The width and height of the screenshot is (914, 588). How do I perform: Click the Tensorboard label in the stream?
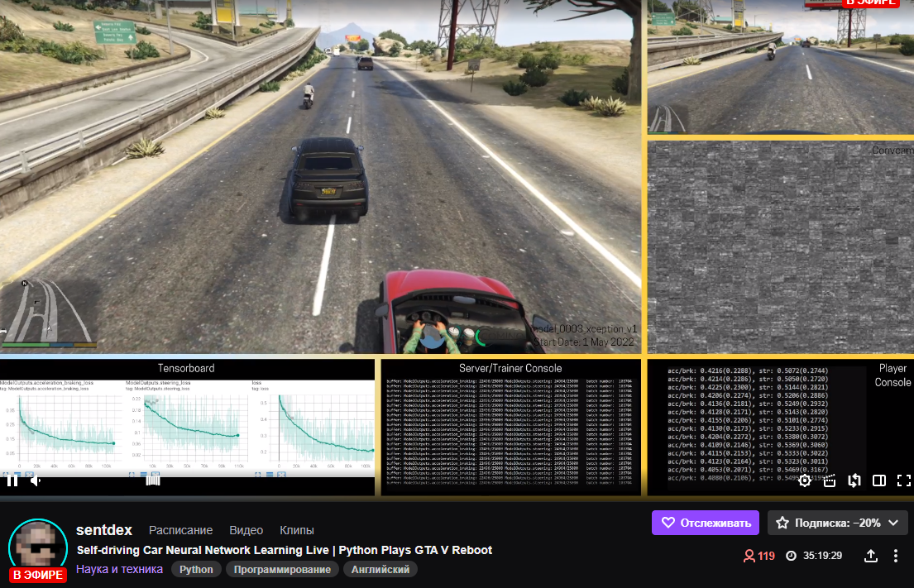[186, 368]
